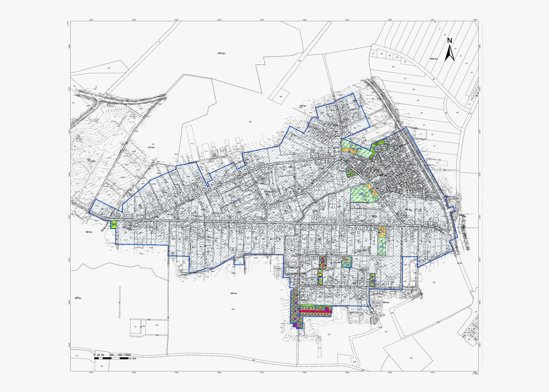The height and width of the screenshot is (392, 549).
Task: Click the block label 'גוש 2543'
Action: (x=434, y=59)
